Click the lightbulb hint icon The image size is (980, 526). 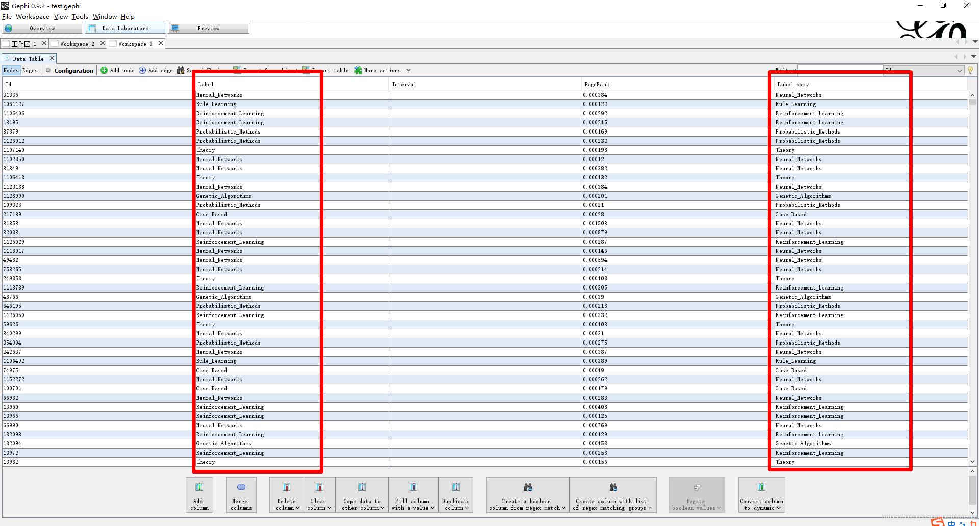click(970, 70)
